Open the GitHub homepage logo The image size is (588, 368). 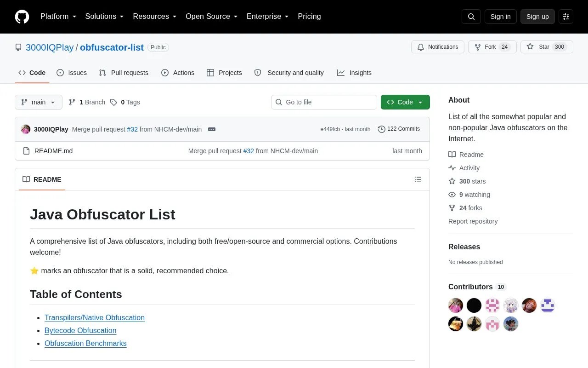(x=22, y=17)
